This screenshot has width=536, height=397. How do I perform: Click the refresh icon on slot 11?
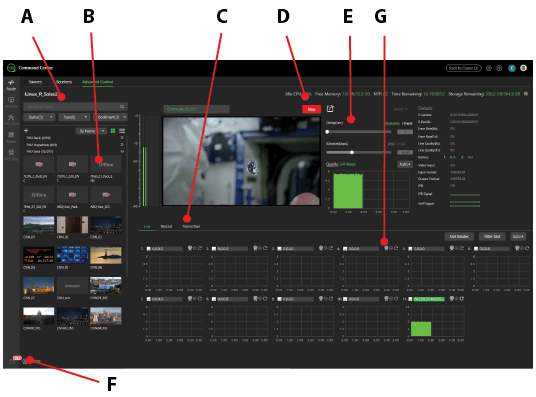462,299
